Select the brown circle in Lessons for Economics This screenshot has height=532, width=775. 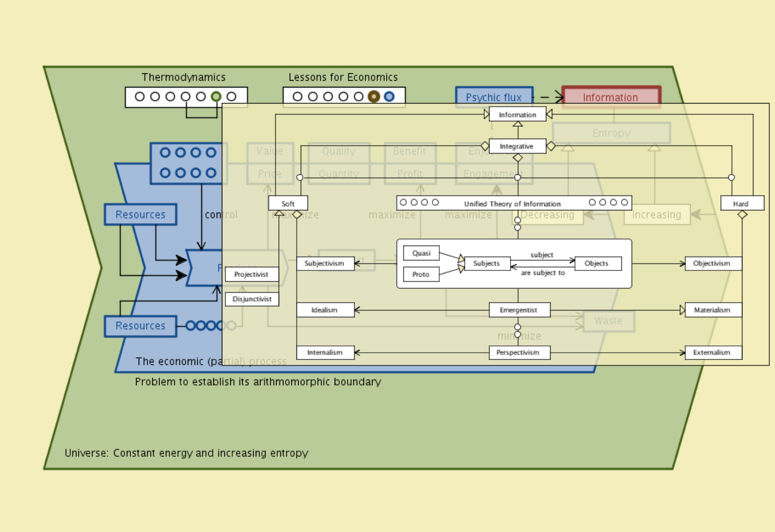(x=374, y=96)
